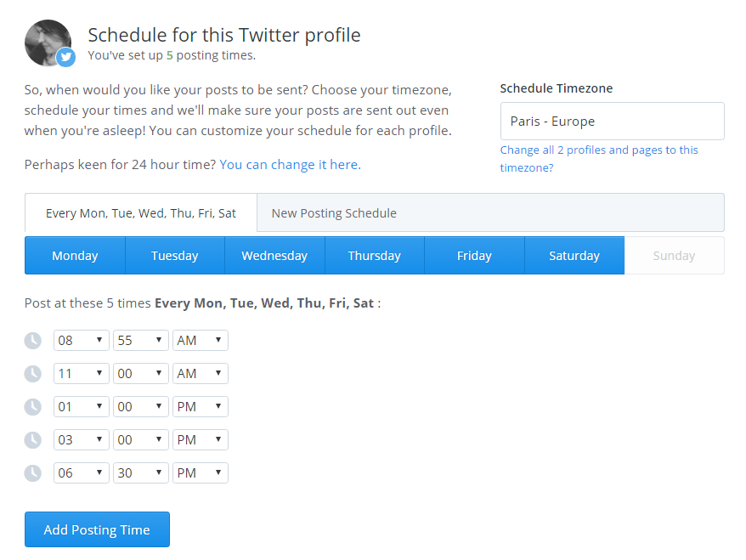Disable Wednesday in the day selector
The image size is (746, 560).
coord(274,255)
